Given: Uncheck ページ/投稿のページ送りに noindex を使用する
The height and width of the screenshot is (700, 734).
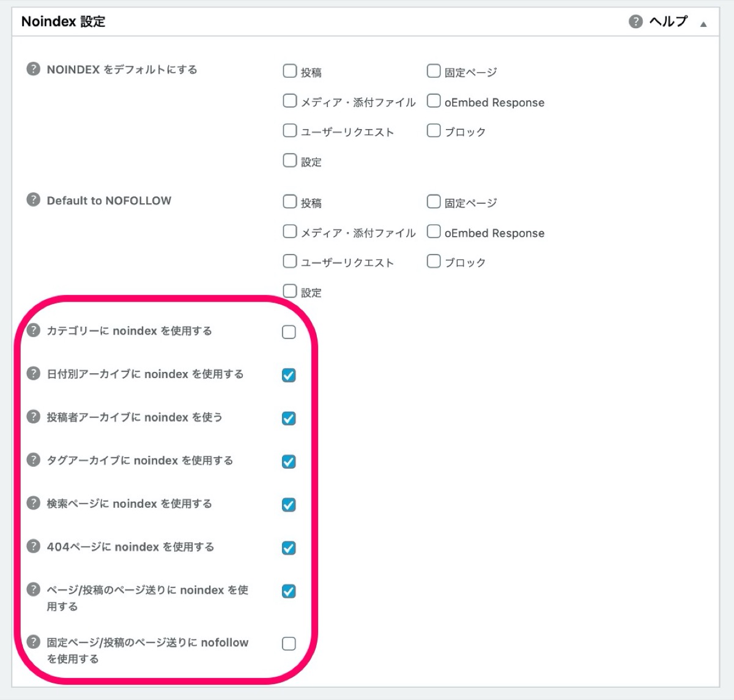Looking at the screenshot, I should click(x=289, y=591).
